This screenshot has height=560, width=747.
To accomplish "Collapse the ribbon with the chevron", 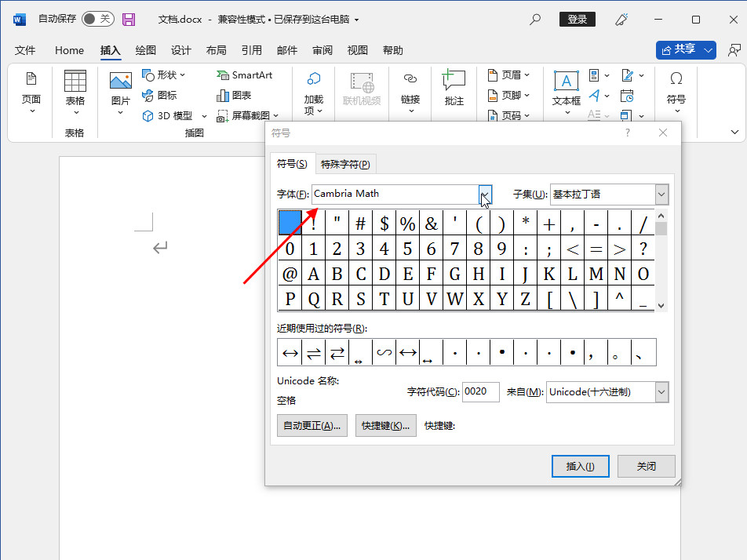I will (x=734, y=132).
